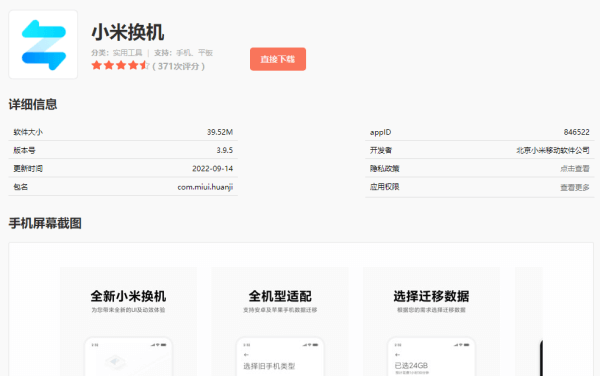600x376 pixels.
Task: Click the 2022-09-14 update date
Action: point(212,169)
